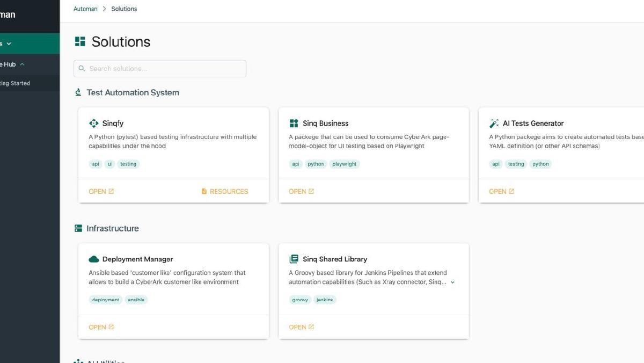
Task: Select the 'deployment' tag
Action: click(x=106, y=300)
